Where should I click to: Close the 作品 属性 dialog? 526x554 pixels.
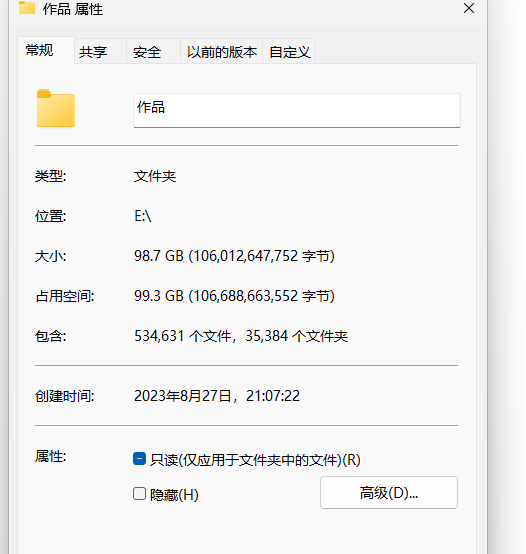click(x=468, y=8)
